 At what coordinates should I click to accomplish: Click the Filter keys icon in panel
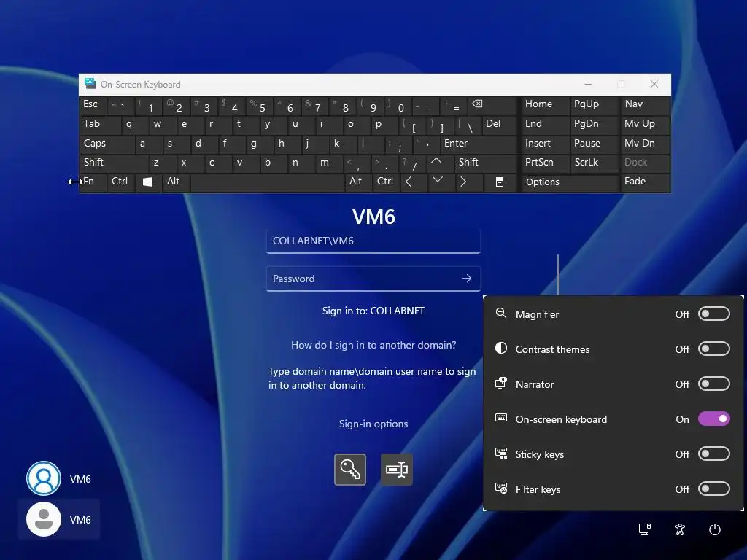coord(500,488)
